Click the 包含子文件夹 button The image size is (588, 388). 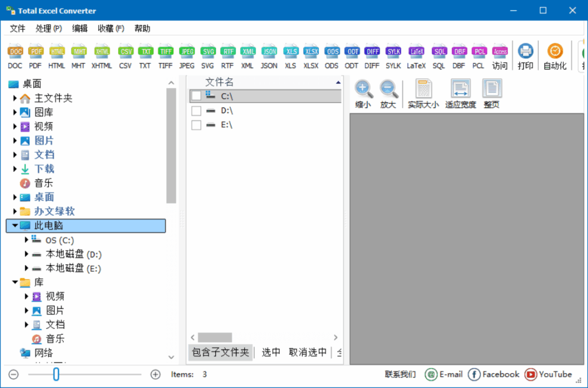coord(220,352)
